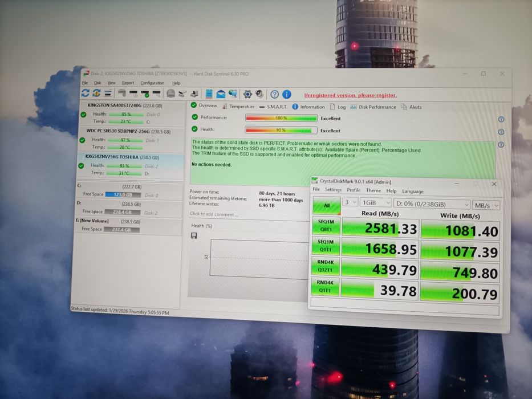Click green check next to WDC SN530 disk
This screenshot has width=532, height=399.
coord(82,140)
